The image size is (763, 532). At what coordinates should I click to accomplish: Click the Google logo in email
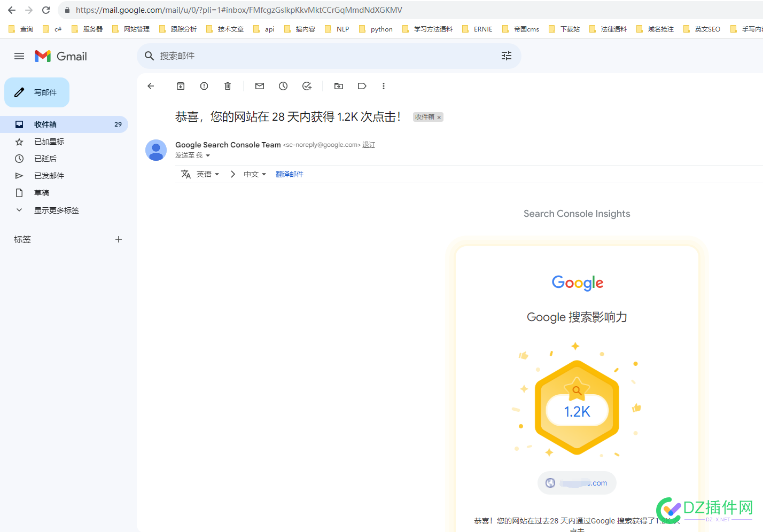coord(578,283)
